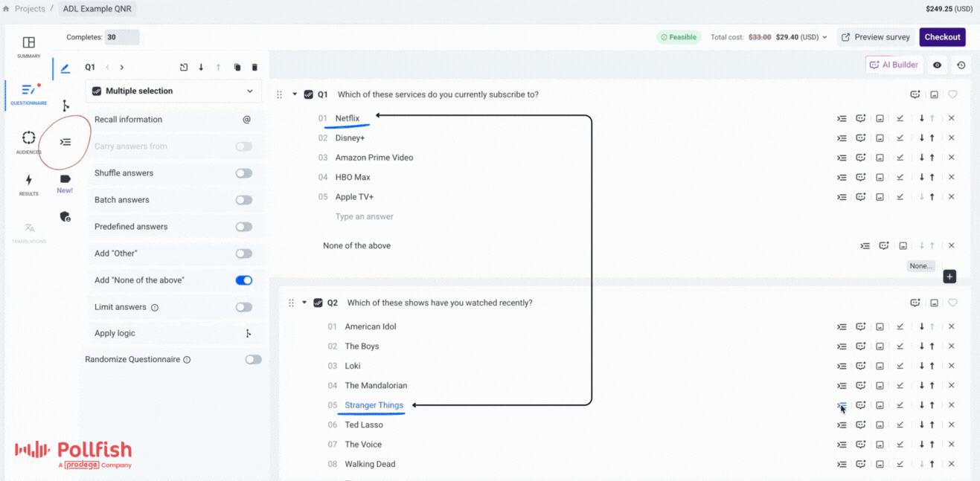Select the pencil edit question tab
The image size is (980, 481).
tap(65, 68)
